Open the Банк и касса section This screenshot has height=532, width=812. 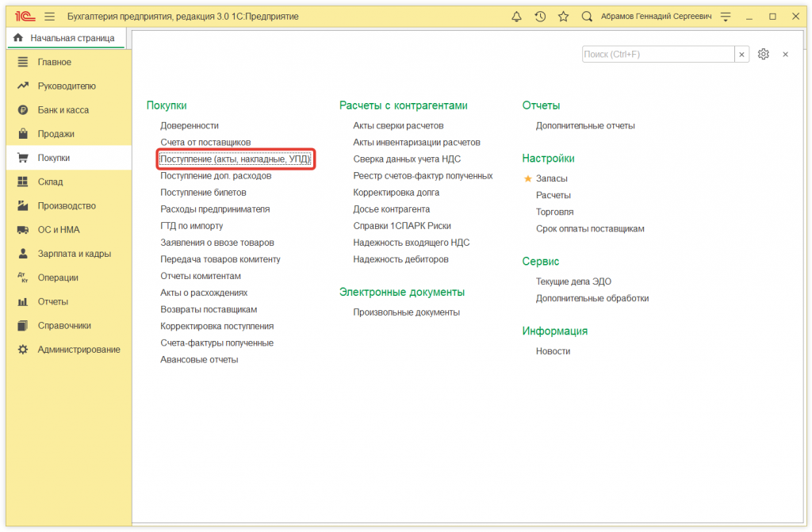point(54,109)
